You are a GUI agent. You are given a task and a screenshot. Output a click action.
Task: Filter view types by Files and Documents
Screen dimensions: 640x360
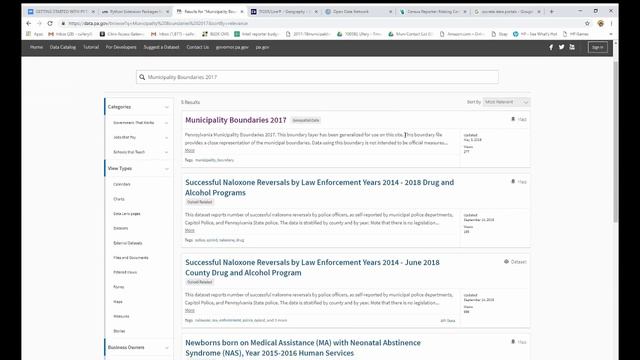click(x=131, y=258)
